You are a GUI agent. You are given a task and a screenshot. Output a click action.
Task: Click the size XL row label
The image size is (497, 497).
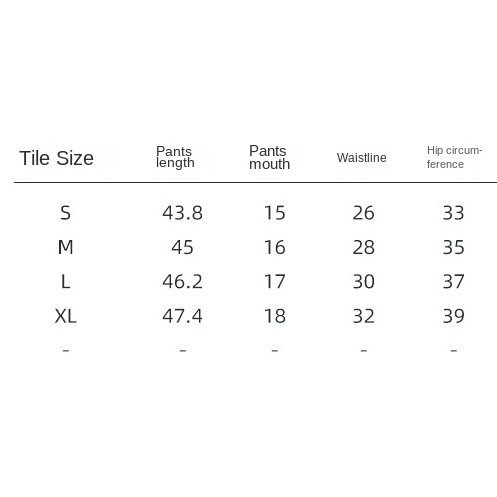click(x=65, y=316)
